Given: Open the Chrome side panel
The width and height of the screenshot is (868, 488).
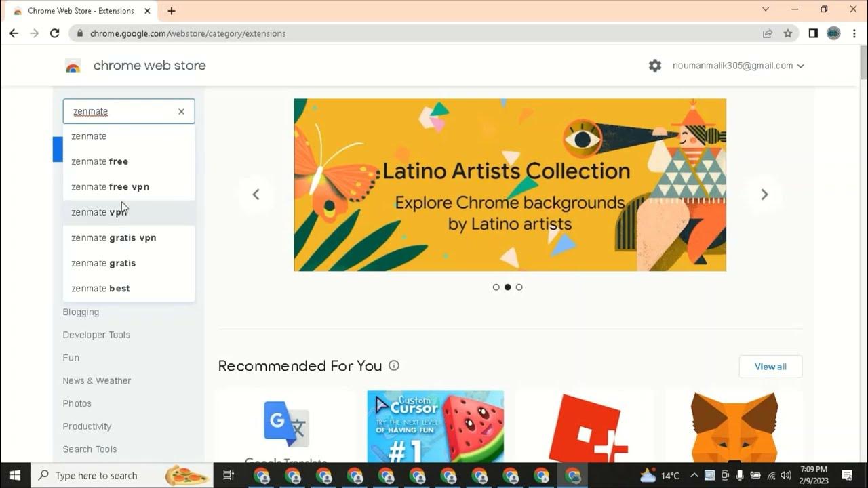Looking at the screenshot, I should (813, 33).
